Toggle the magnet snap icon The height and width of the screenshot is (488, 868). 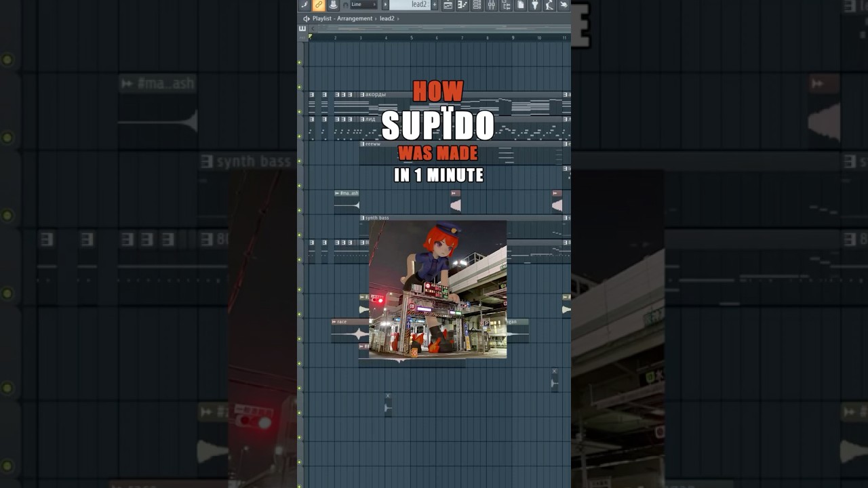point(346,5)
